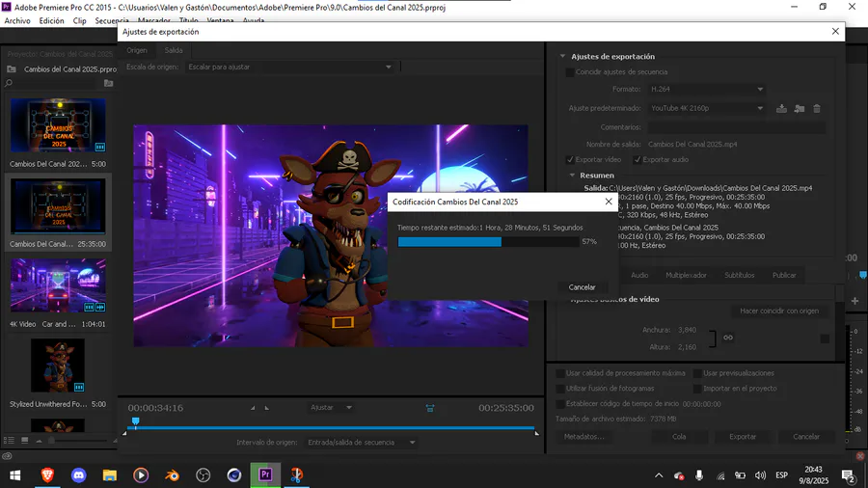This screenshot has height=488, width=868.
Task: Click the output name Cambios Del Canal 2025.mp4
Action: point(692,145)
